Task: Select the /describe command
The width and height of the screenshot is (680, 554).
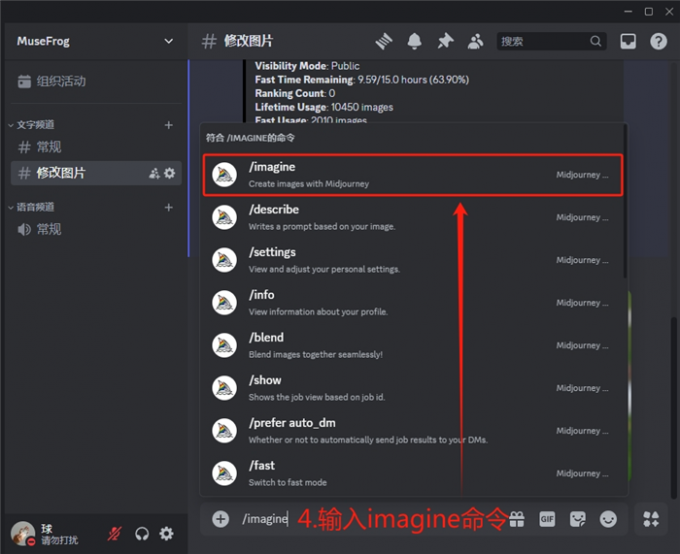Action: (x=413, y=217)
